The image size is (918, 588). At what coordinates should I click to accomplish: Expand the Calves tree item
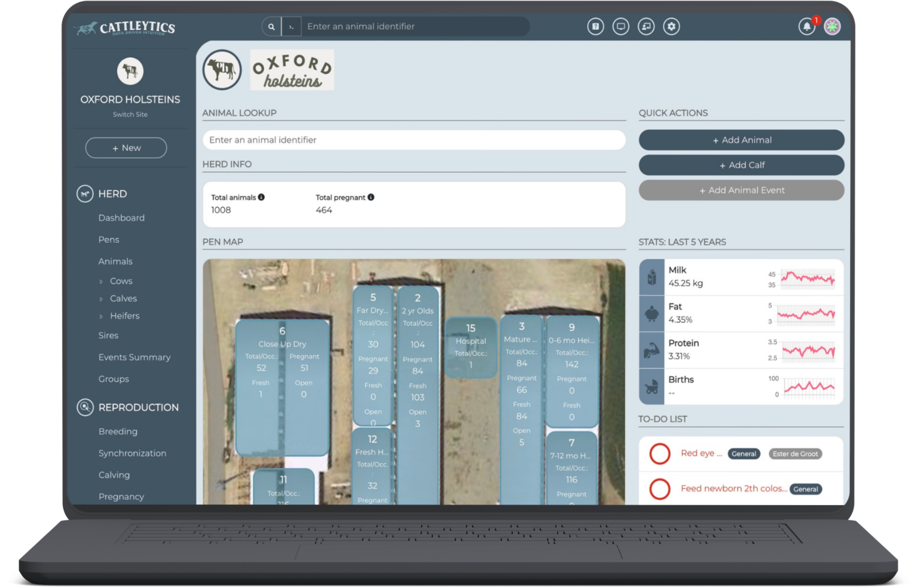click(101, 299)
